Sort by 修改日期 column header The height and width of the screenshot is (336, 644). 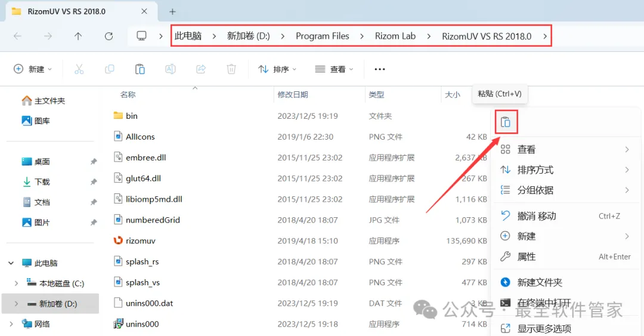click(x=293, y=94)
